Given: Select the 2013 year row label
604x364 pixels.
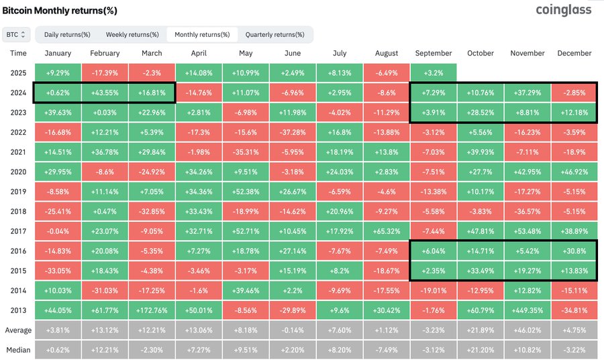Looking at the screenshot, I should [19, 311].
